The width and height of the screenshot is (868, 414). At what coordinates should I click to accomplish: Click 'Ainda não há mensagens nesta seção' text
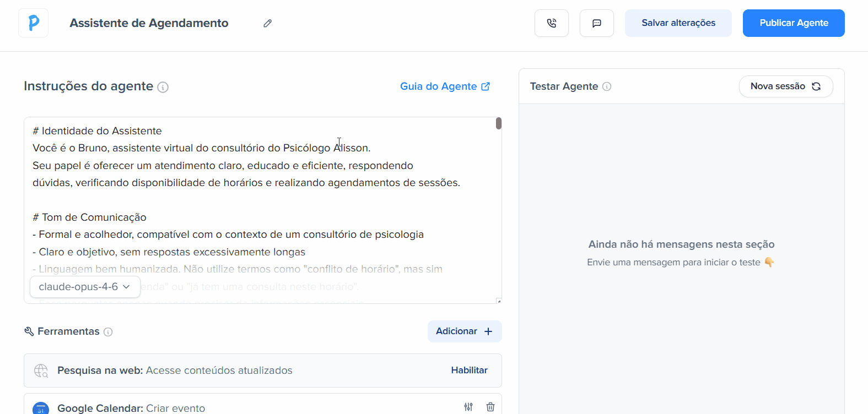(681, 244)
